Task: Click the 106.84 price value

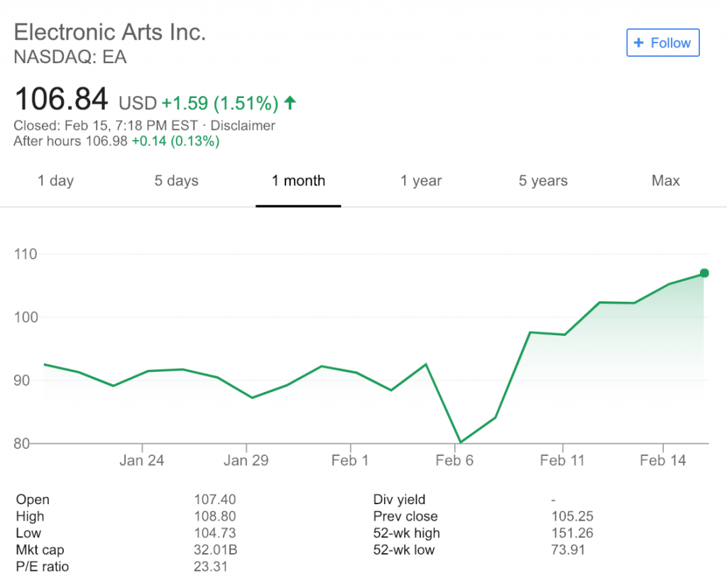Action: pos(61,99)
